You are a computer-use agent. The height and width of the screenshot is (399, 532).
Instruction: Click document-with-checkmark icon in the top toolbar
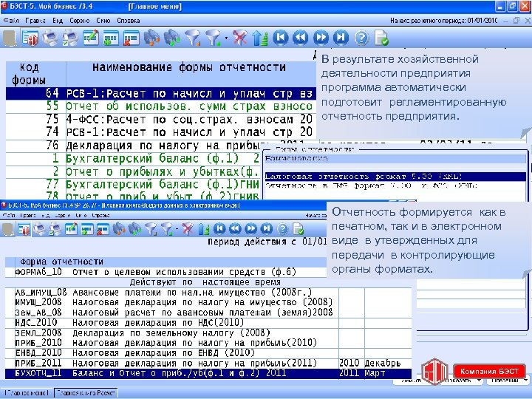(x=382, y=38)
